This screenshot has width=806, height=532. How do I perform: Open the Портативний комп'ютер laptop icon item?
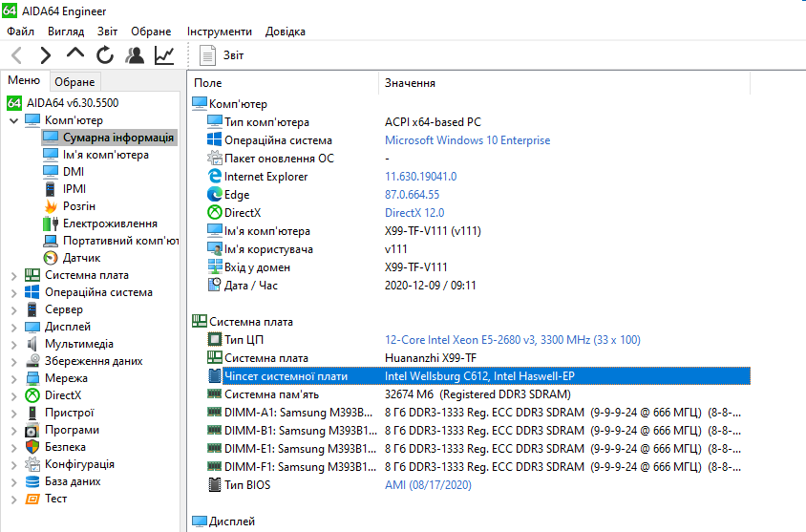51,241
